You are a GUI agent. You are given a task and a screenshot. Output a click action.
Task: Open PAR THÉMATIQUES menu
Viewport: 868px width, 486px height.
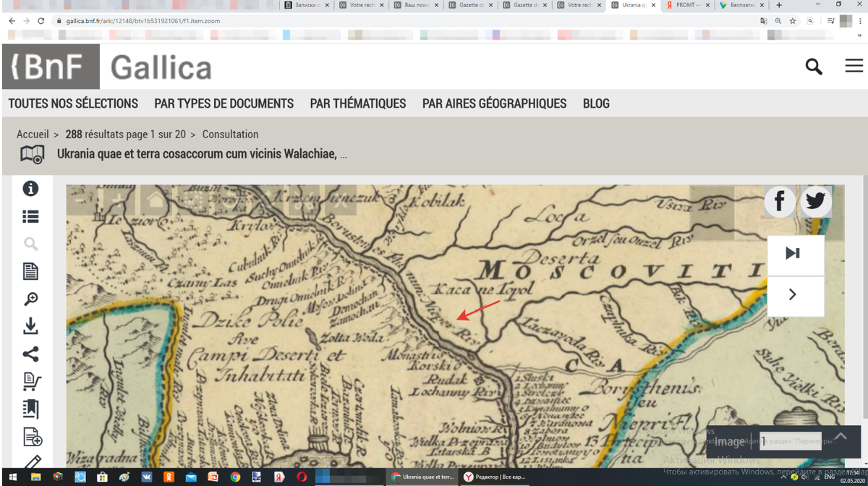coord(358,103)
